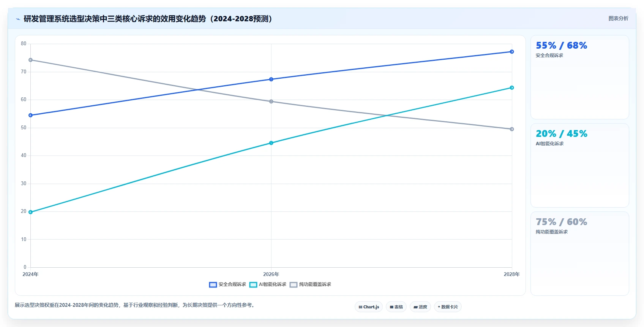Toggle AI智能化诉求 legend color box

pos(253,285)
